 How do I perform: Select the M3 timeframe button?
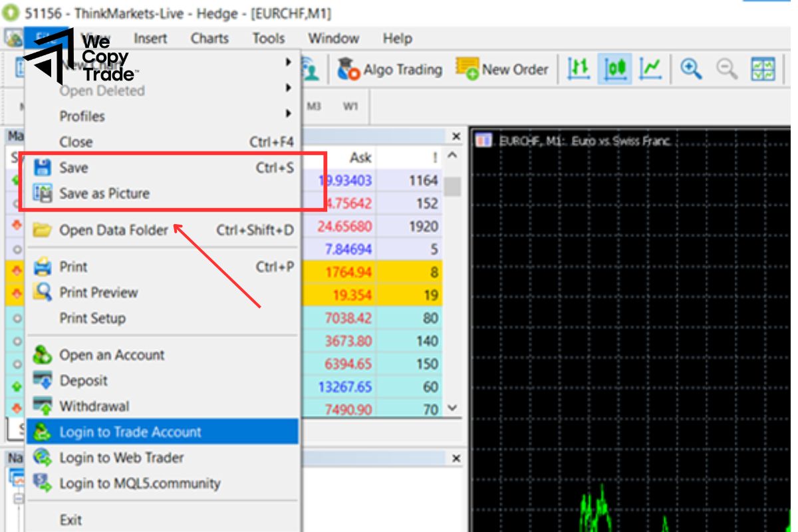(x=314, y=106)
